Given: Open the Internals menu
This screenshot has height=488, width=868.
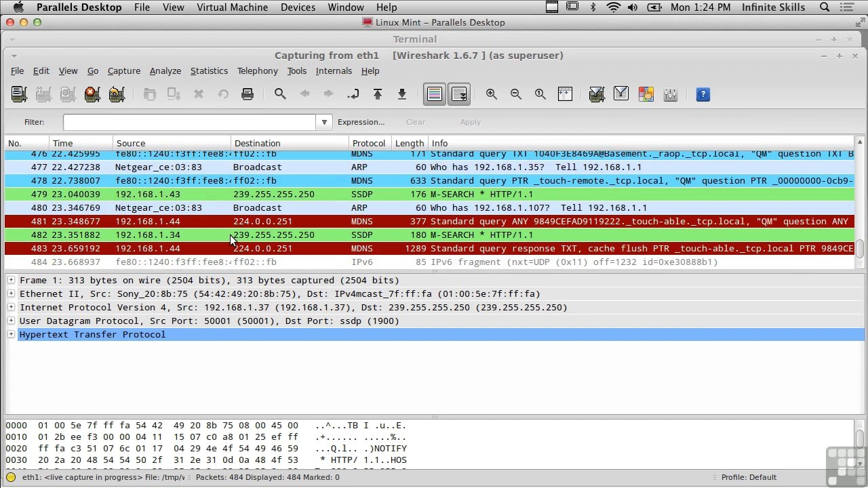Looking at the screenshot, I should (x=334, y=70).
